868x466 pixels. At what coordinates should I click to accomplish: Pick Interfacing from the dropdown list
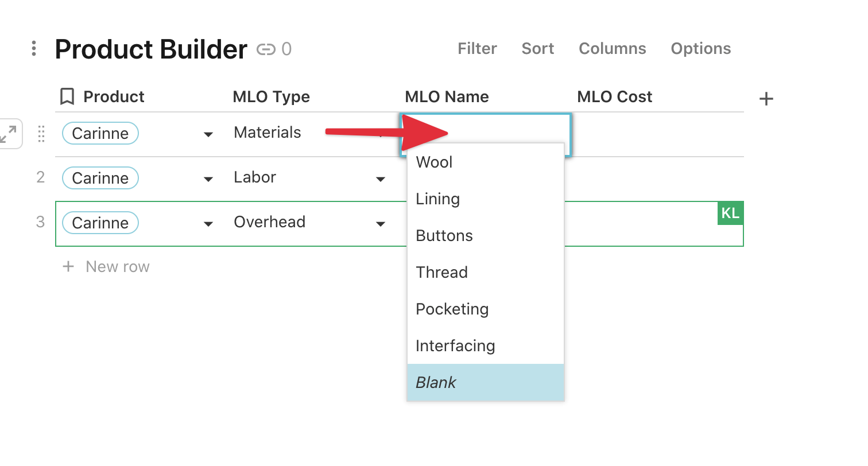tap(455, 346)
